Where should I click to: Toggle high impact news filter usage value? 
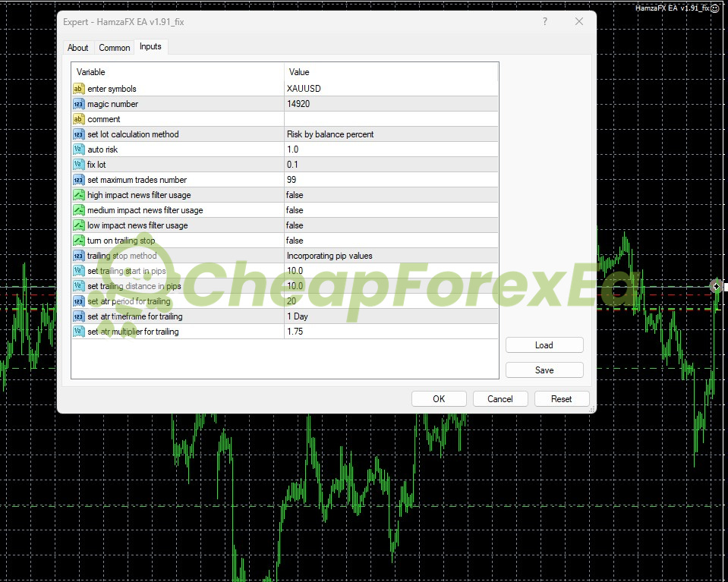pos(390,195)
